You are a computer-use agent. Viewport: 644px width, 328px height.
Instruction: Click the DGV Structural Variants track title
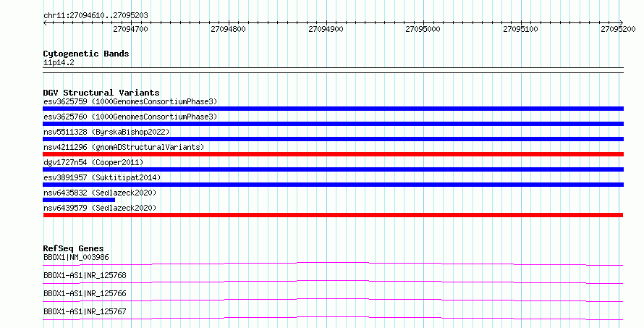101,93
